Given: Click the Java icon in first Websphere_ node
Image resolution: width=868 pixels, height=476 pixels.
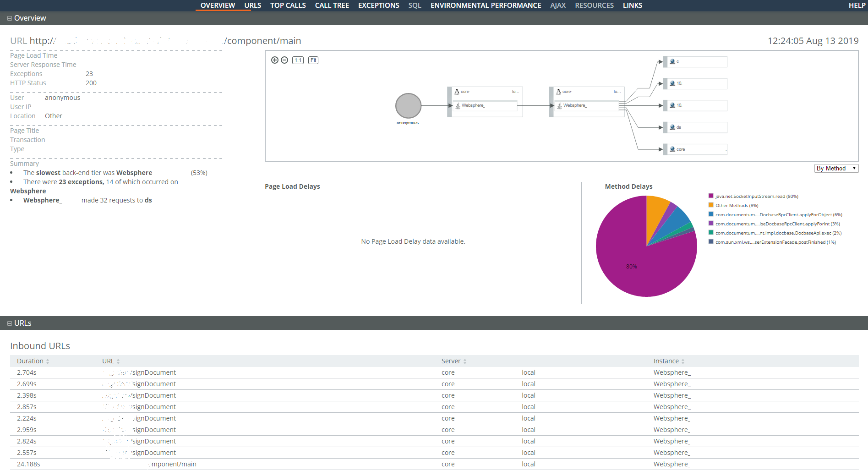Looking at the screenshot, I should (458, 106).
